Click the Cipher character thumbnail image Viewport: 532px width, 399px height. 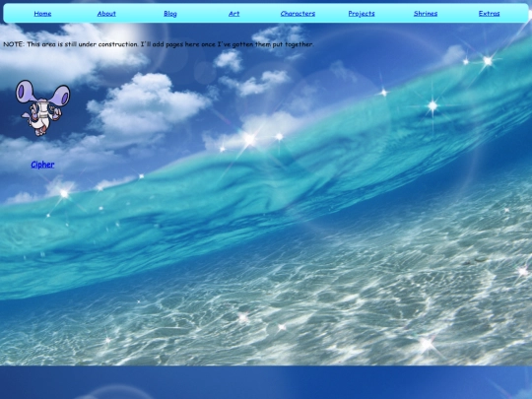coord(42,108)
